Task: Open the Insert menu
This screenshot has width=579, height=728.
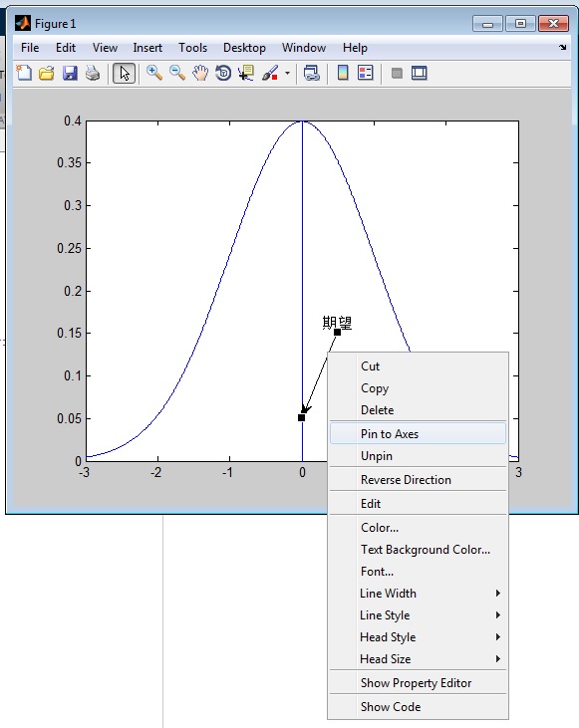Action: point(147,48)
